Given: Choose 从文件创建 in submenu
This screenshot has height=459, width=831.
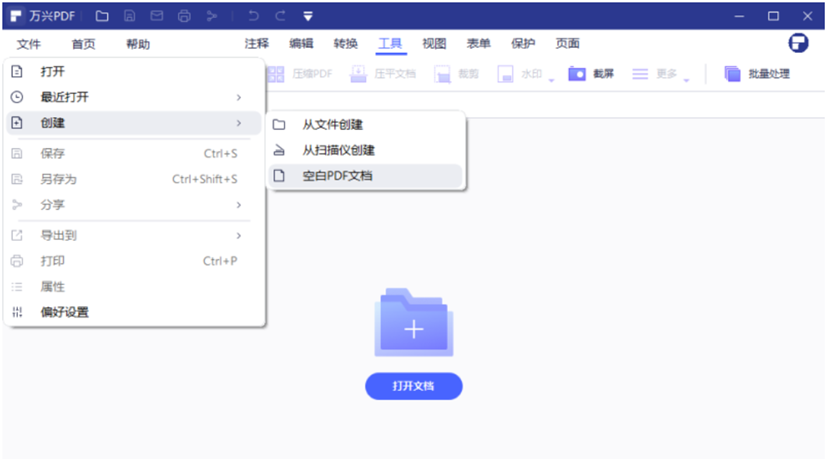Looking at the screenshot, I should point(366,125).
